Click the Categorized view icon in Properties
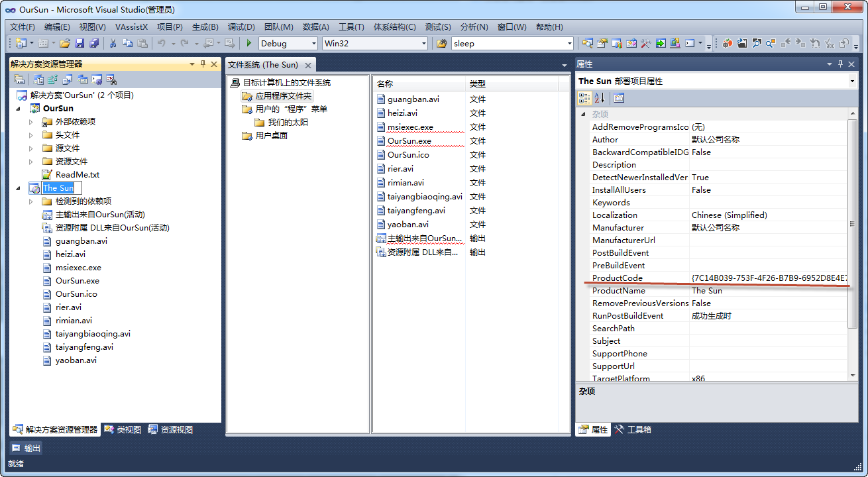 point(584,98)
